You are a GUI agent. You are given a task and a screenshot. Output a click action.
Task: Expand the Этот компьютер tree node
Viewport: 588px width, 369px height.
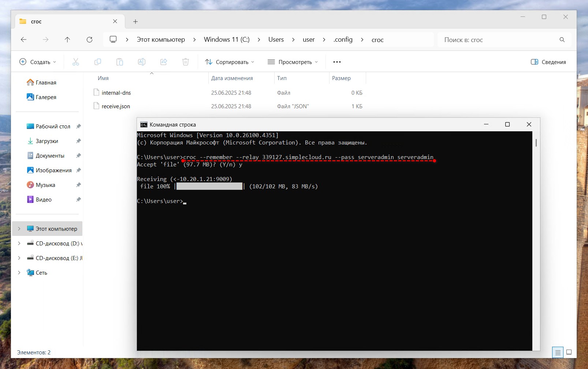point(19,229)
